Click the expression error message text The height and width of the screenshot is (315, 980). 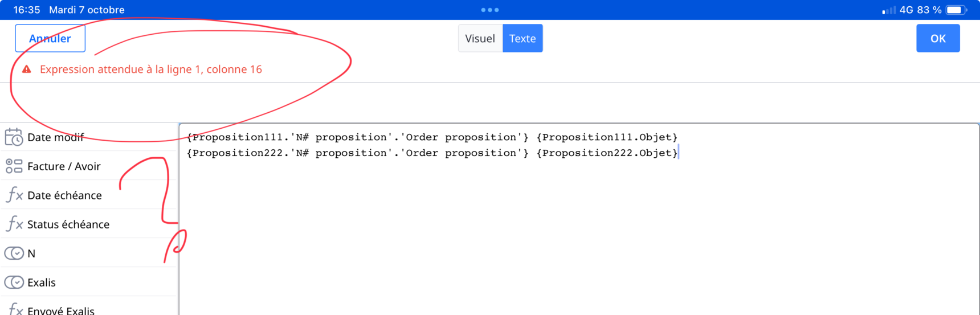tap(151, 69)
